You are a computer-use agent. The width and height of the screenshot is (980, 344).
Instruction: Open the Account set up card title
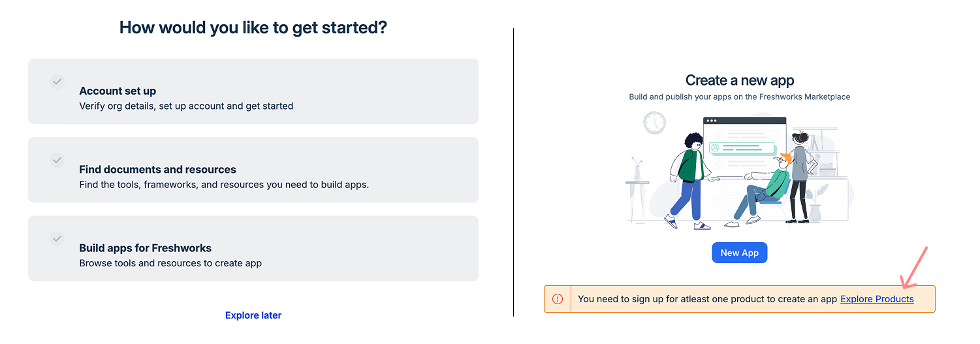[118, 91]
